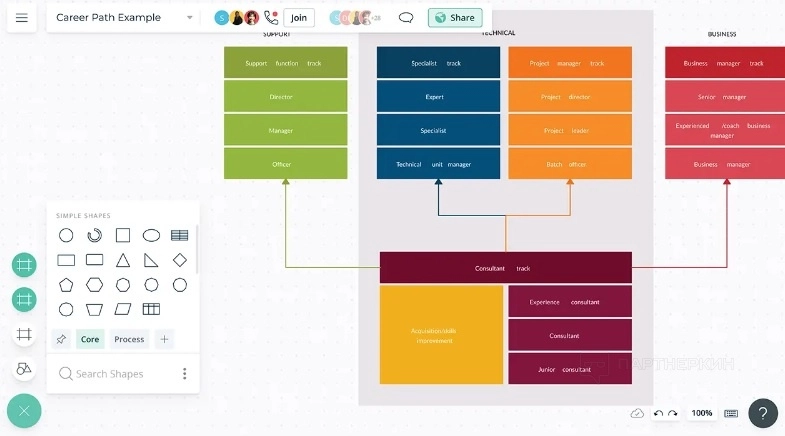Select the Business manager track box
Viewport: 785px width, 436px height.
tap(725, 63)
